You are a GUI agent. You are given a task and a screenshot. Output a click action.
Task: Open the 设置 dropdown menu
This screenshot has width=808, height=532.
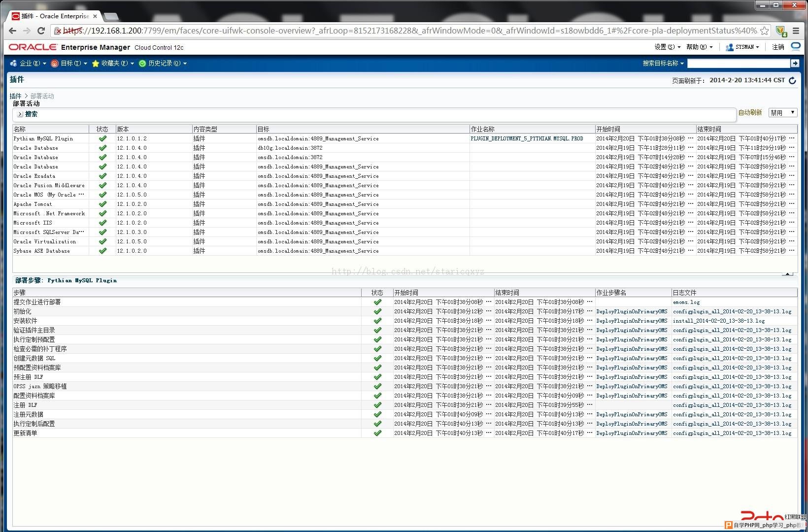tap(667, 47)
